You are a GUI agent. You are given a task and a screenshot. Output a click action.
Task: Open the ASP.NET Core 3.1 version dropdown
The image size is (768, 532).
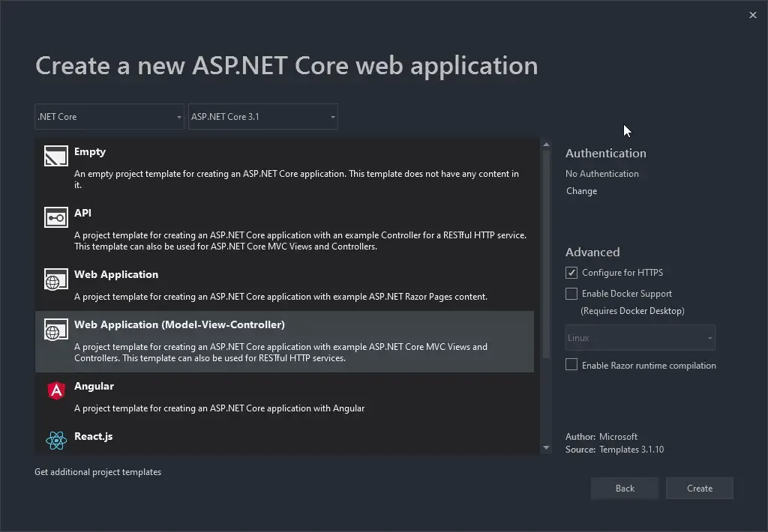(x=262, y=116)
